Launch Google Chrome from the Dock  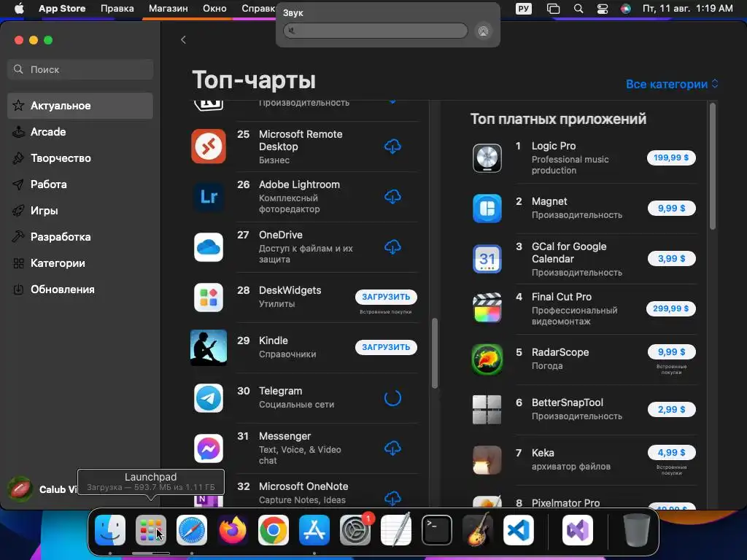pos(274,529)
